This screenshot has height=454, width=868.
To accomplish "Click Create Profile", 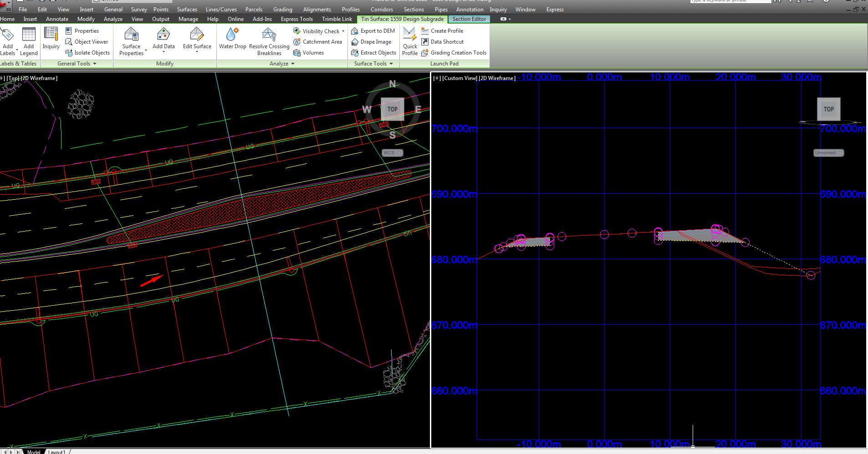I will point(442,31).
